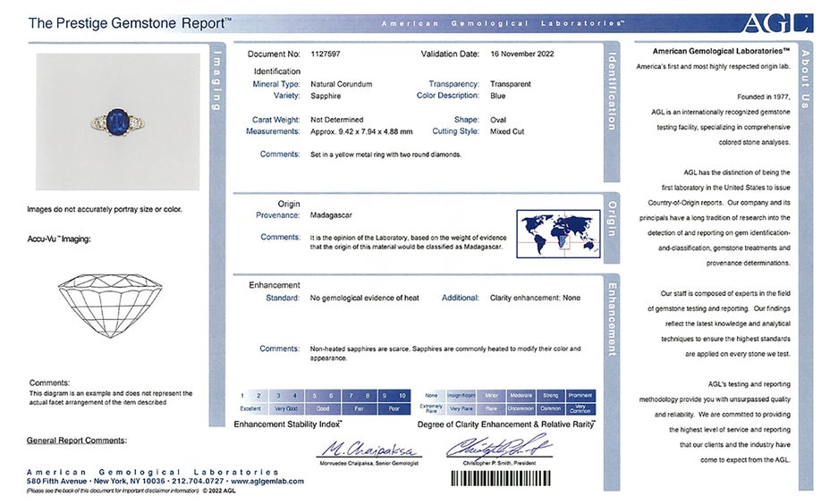Open the sapphire ring photo thumbnail
This screenshot has height=504, width=830.
click(x=118, y=122)
